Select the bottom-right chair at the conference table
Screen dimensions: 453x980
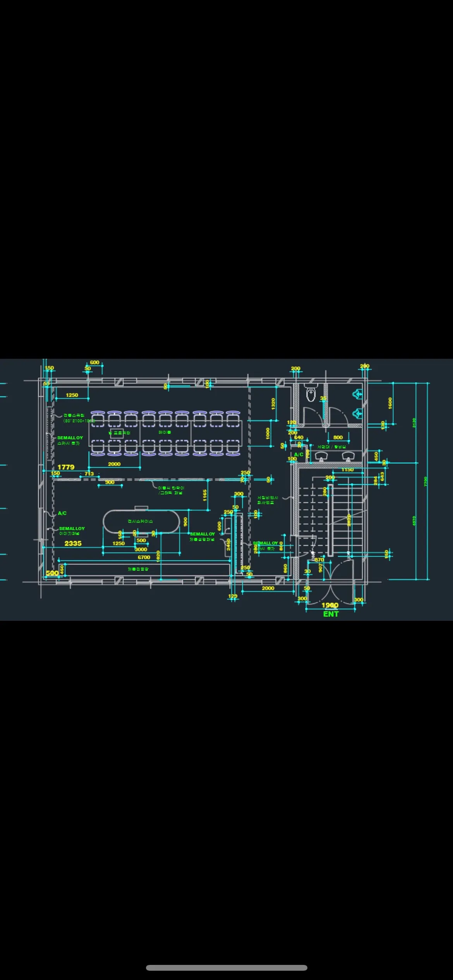(x=233, y=448)
